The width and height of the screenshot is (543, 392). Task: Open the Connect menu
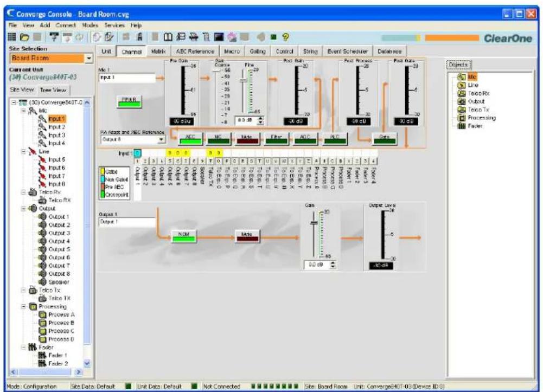click(x=66, y=25)
